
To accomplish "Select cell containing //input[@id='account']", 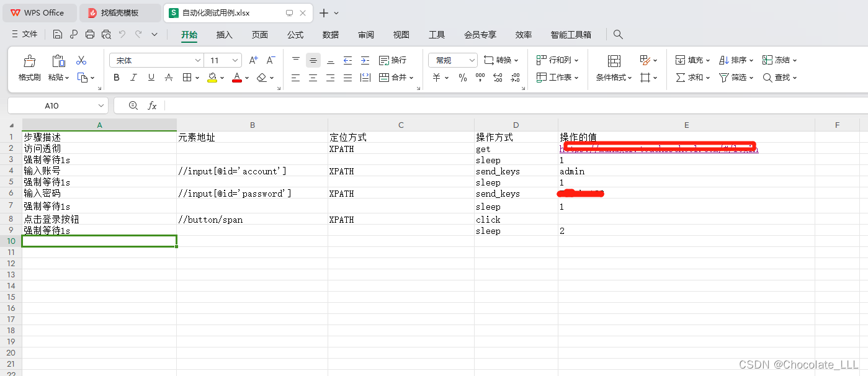I will pyautogui.click(x=252, y=171).
